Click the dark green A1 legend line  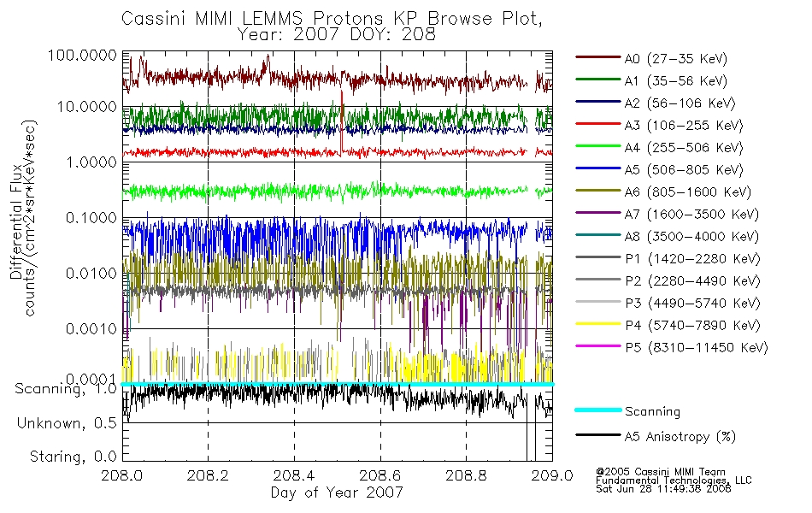[x=597, y=80]
